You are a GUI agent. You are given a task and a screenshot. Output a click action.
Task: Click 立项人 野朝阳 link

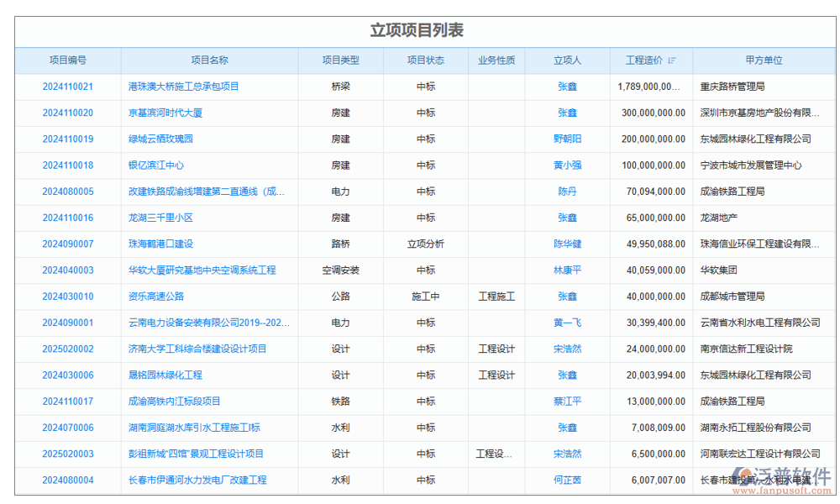567,139
